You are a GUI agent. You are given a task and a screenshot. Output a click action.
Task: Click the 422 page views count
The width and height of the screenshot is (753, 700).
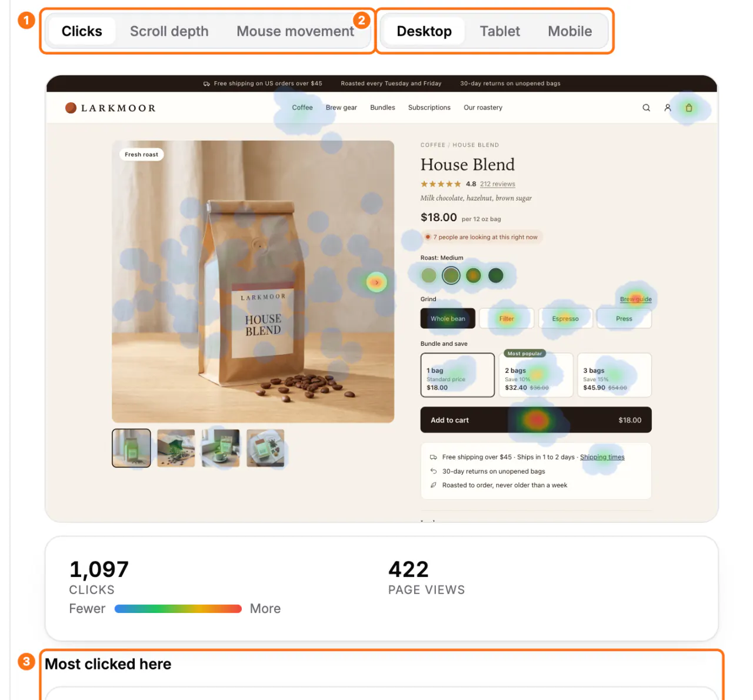pyautogui.click(x=408, y=569)
